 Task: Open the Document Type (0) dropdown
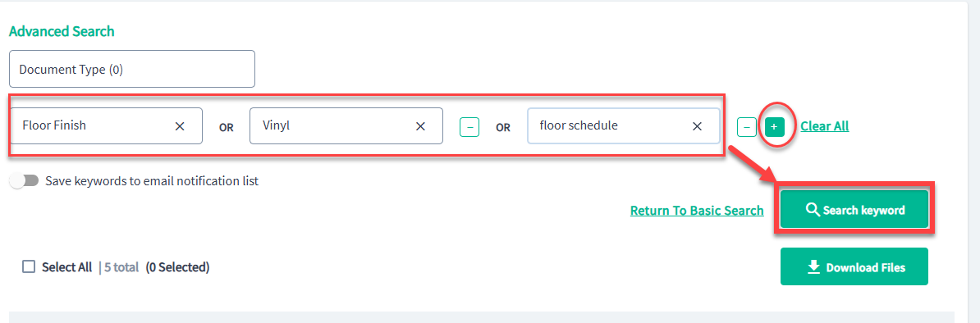click(132, 69)
